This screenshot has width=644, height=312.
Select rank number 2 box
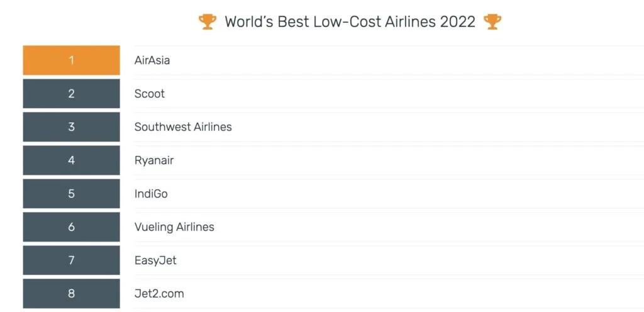pos(71,94)
